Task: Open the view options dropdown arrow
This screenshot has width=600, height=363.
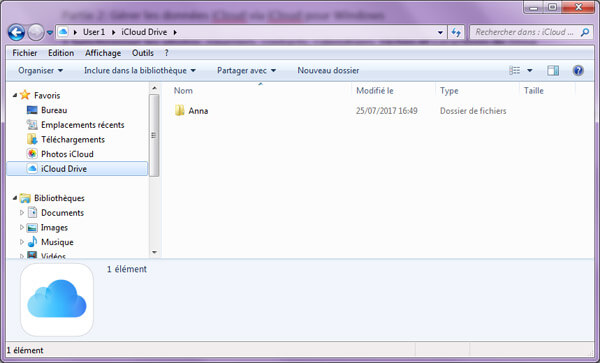Action: tap(530, 70)
